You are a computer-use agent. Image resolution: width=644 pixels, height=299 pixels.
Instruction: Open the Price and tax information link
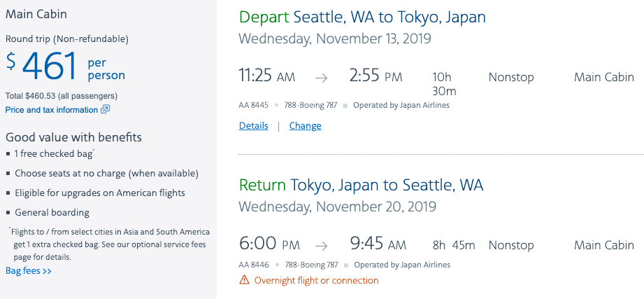point(52,110)
